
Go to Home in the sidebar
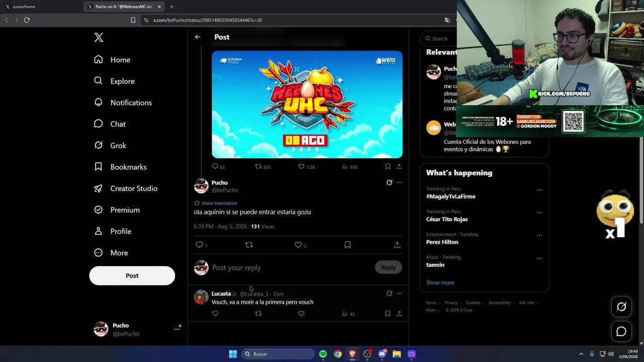[112, 60]
